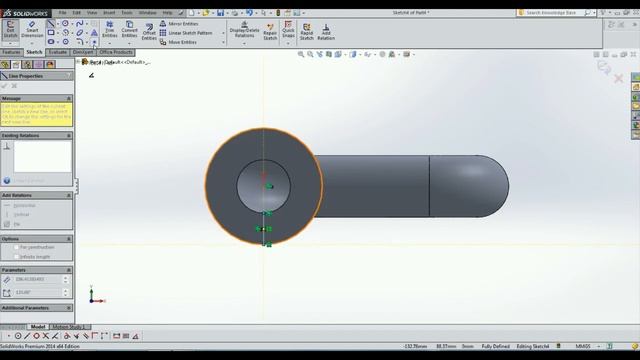Select the Line sketch tool

pos(51,24)
